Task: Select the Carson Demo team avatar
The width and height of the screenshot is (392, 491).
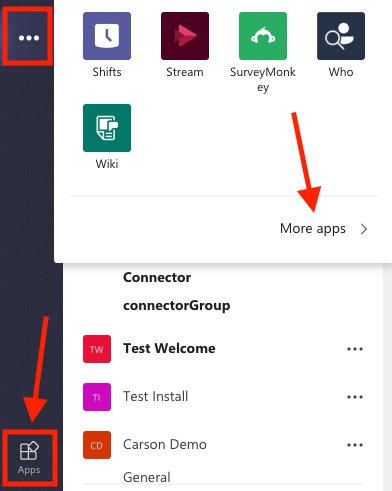Action: [x=97, y=445]
